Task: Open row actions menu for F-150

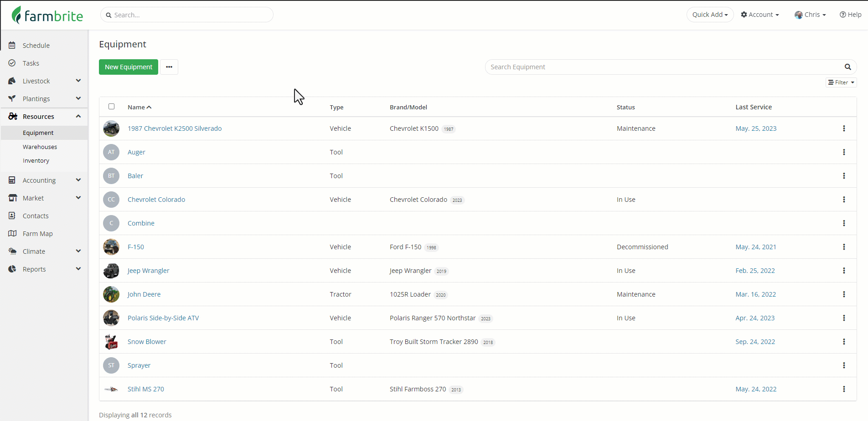Action: (844, 247)
